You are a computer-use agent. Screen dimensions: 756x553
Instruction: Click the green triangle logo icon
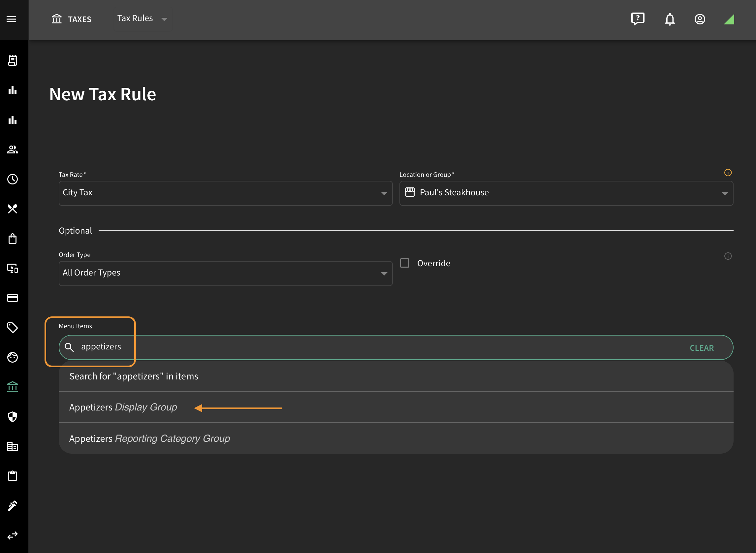pos(729,19)
